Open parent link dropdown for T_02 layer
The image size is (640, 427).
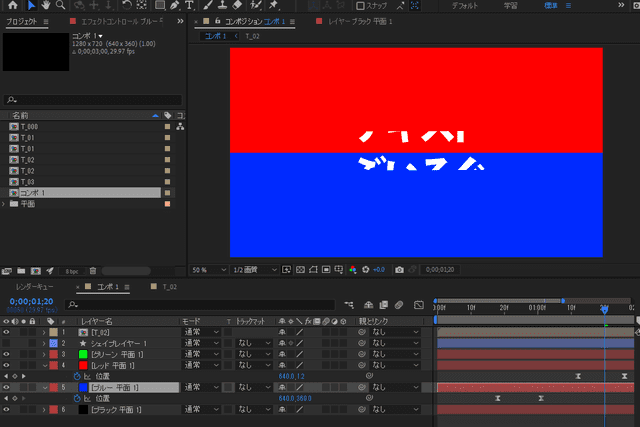(x=395, y=332)
